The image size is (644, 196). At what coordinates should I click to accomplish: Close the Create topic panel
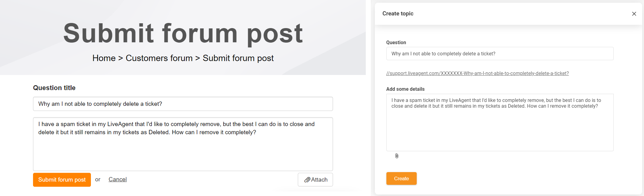coord(634,14)
